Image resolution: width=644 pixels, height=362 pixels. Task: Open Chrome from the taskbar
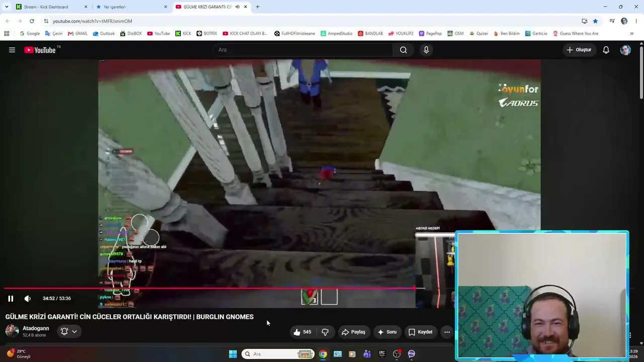click(x=323, y=354)
